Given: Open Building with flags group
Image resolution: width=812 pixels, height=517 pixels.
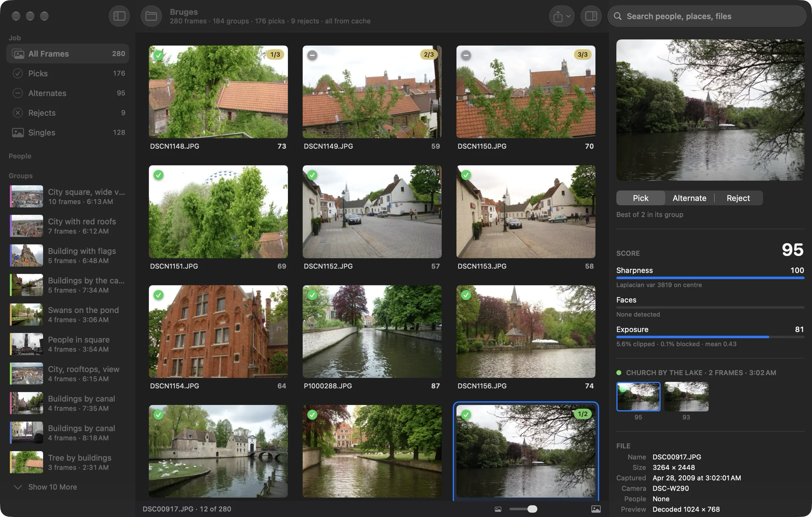Looking at the screenshot, I should (x=68, y=256).
